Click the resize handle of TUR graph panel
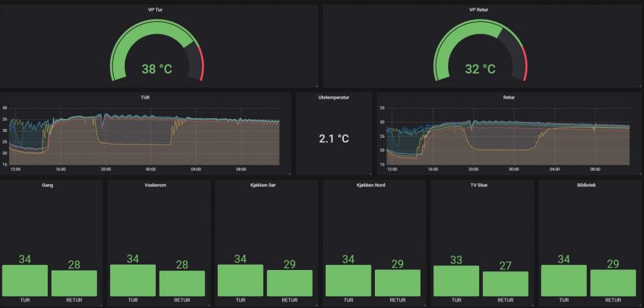 click(289, 173)
